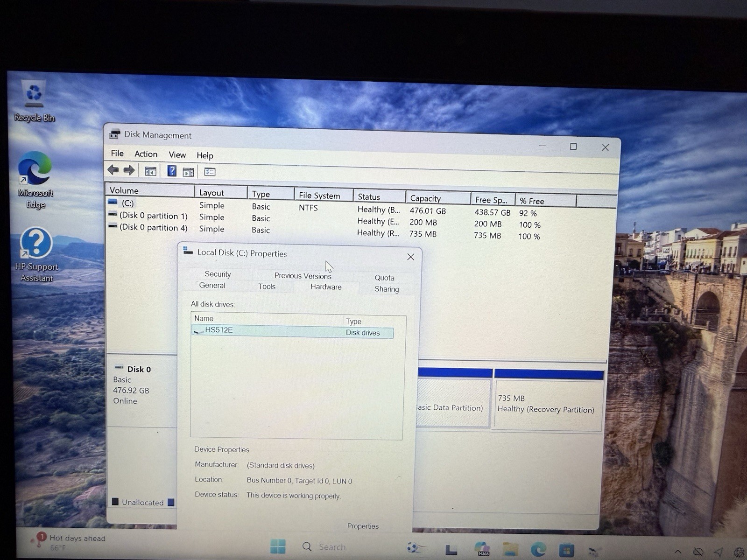
Task: Click Show/Hide Action Pane toolbar icon
Action: point(188,172)
